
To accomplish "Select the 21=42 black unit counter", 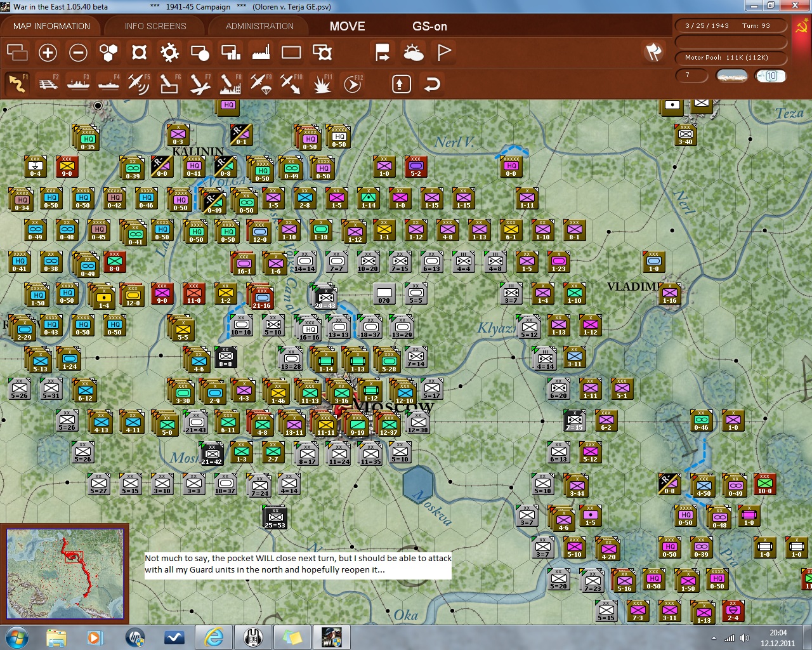I will coord(212,454).
